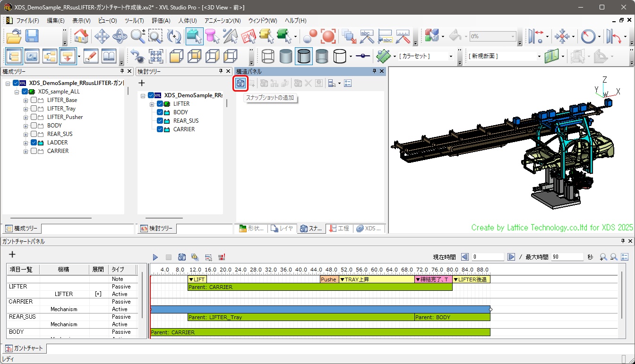Viewport: 635px width, 364px height.
Task: Uncheck the LADDER checkbox in the configuration tree
Action: [34, 143]
